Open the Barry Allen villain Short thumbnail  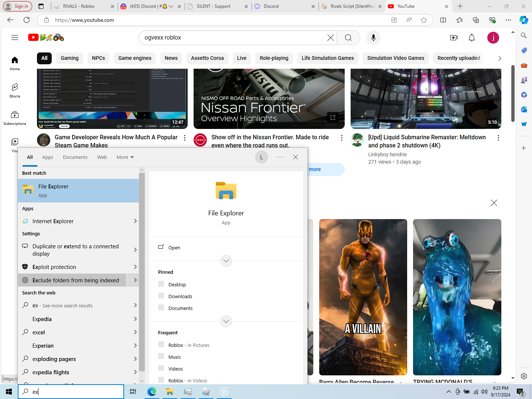[363, 297]
